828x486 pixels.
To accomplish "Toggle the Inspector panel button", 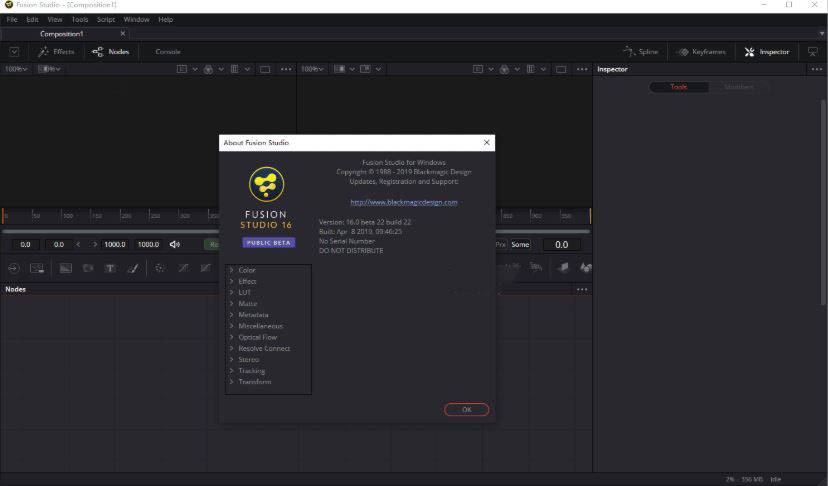I will (x=767, y=51).
